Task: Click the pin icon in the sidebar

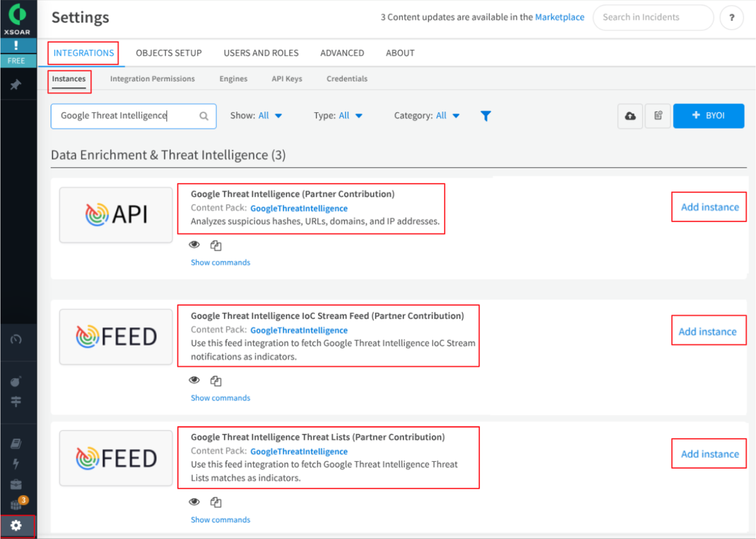Action: click(16, 85)
